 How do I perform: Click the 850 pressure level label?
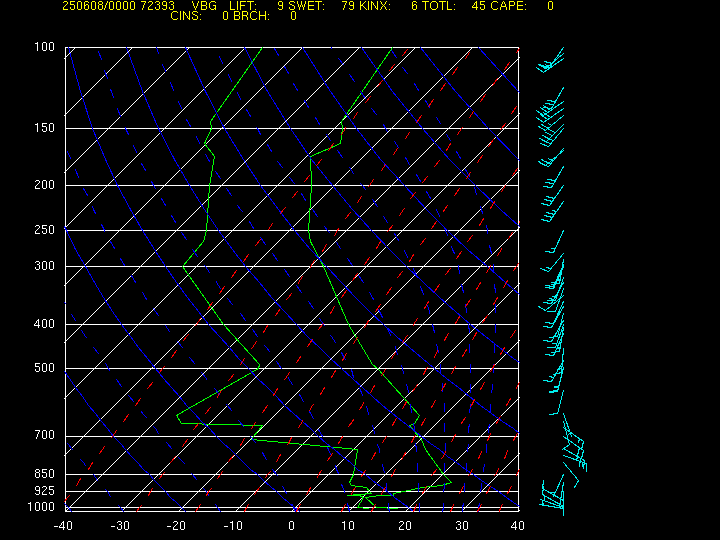[x=45, y=473]
